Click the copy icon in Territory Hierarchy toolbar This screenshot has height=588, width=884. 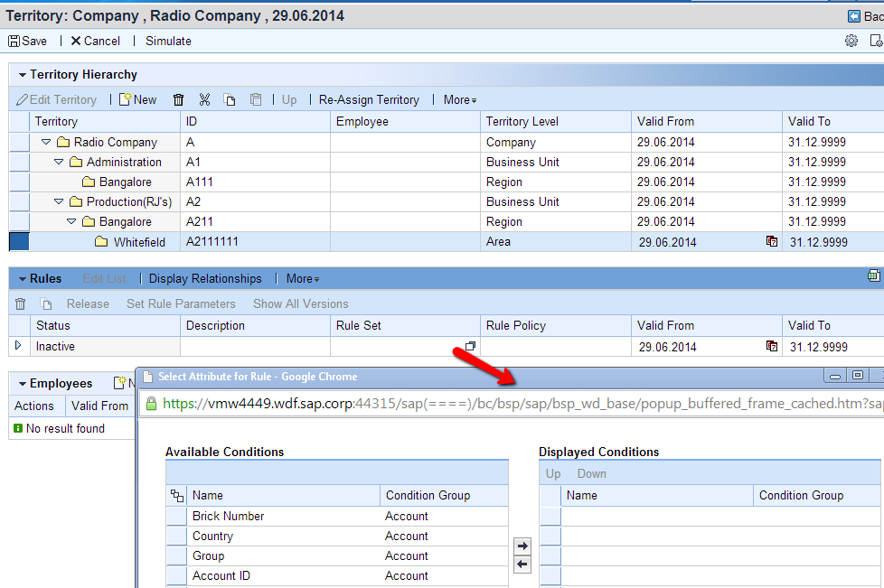click(230, 100)
